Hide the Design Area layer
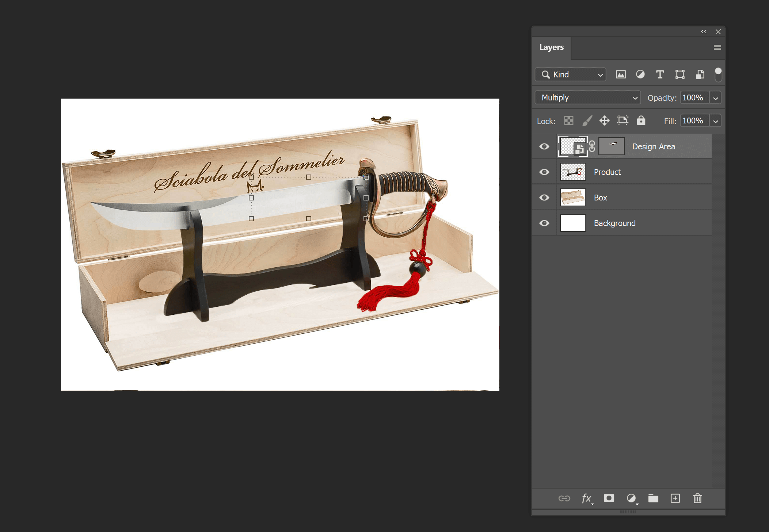The image size is (769, 532). 544,146
